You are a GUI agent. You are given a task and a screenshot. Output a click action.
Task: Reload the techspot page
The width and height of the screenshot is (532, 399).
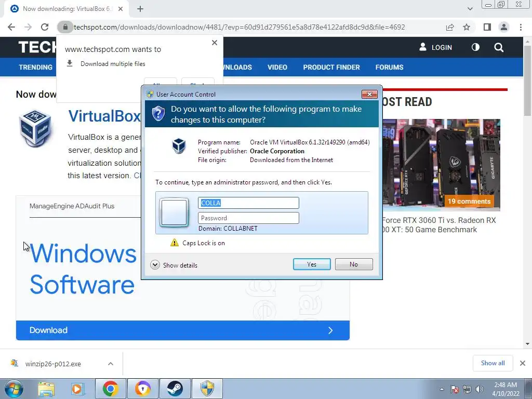(45, 27)
